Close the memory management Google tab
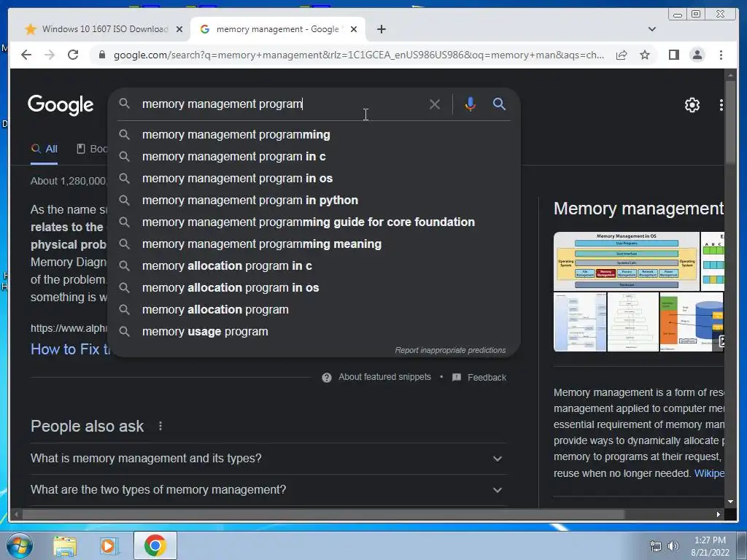This screenshot has width=747, height=560. (354, 29)
